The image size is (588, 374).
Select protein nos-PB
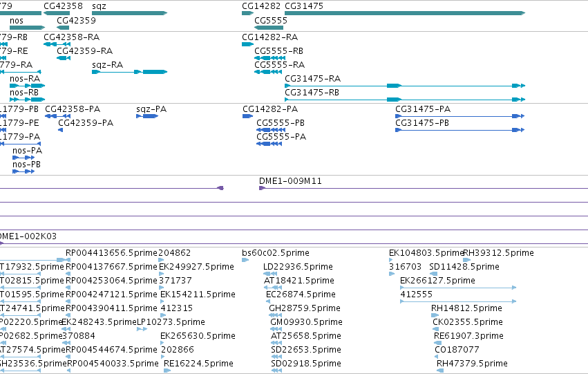pyautogui.click(x=27, y=165)
